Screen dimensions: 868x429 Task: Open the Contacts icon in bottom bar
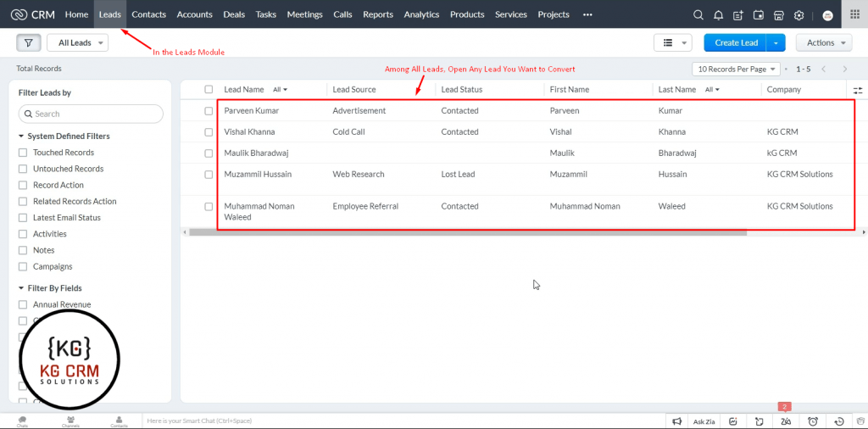[119, 421]
